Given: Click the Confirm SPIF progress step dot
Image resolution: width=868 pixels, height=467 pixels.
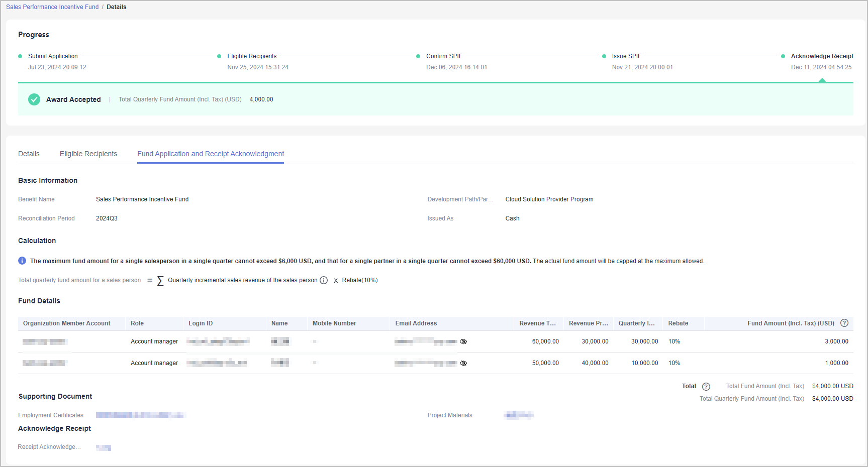Looking at the screenshot, I should (418, 56).
